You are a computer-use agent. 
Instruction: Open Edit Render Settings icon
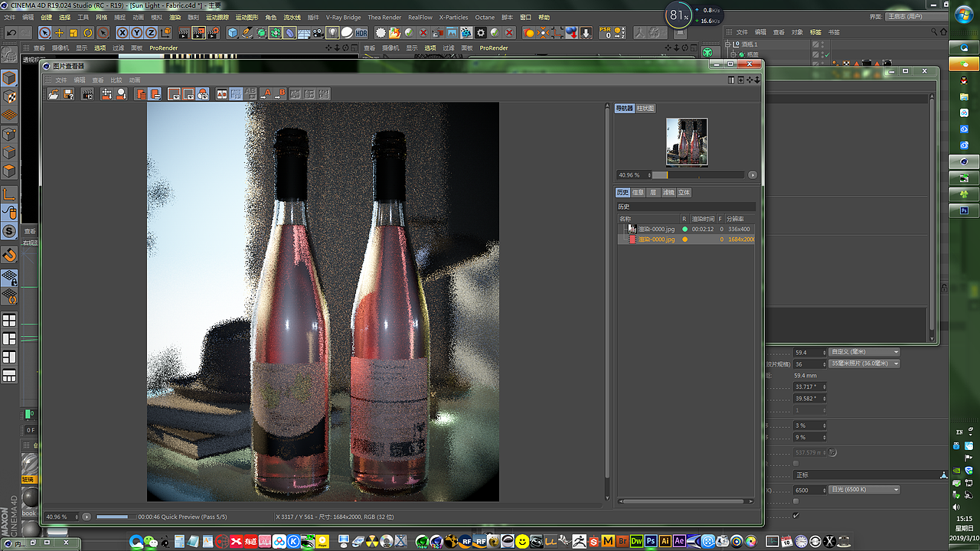(214, 32)
